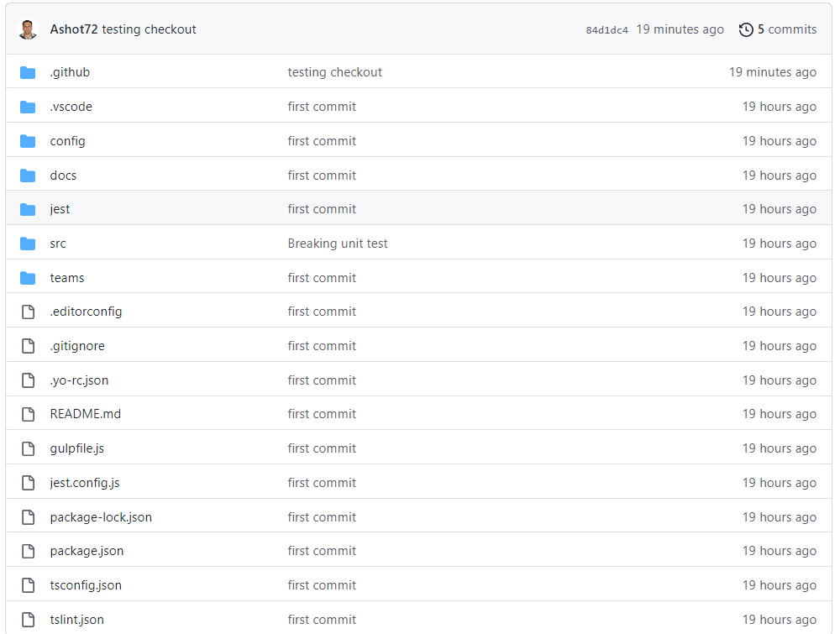This screenshot has width=840, height=634.
Task: Click the file icon beside .editorconfig
Action: [28, 312]
